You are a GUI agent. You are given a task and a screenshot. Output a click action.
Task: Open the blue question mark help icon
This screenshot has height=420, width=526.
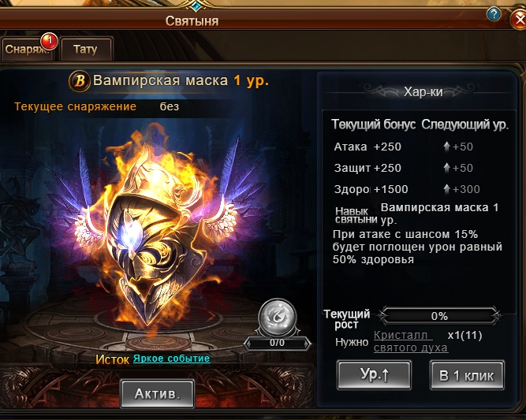tap(494, 14)
